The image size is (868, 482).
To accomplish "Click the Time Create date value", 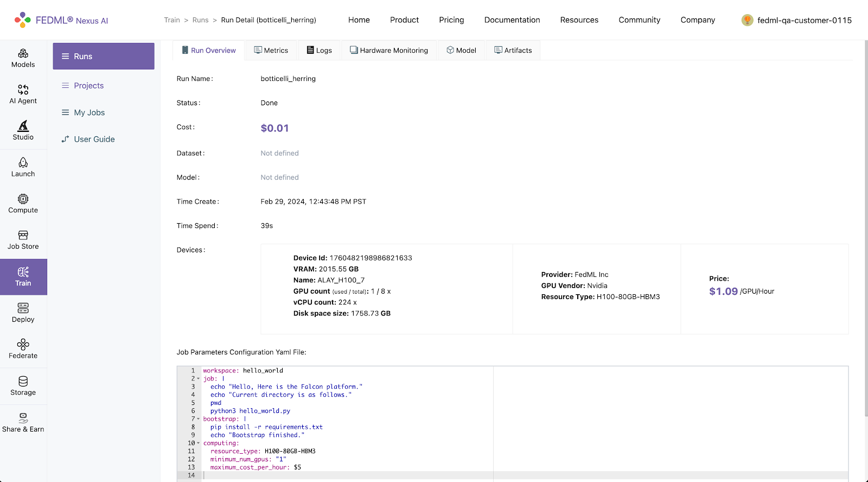I will [313, 201].
